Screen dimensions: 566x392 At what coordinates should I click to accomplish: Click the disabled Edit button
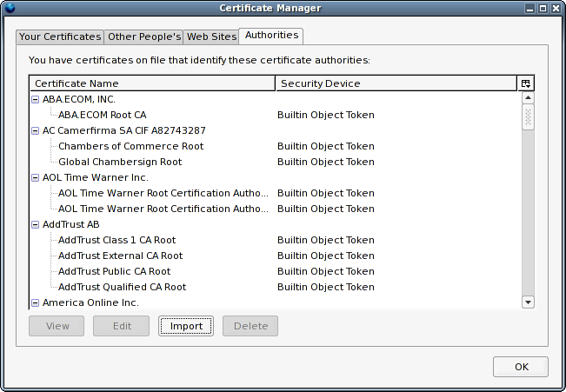click(x=122, y=326)
